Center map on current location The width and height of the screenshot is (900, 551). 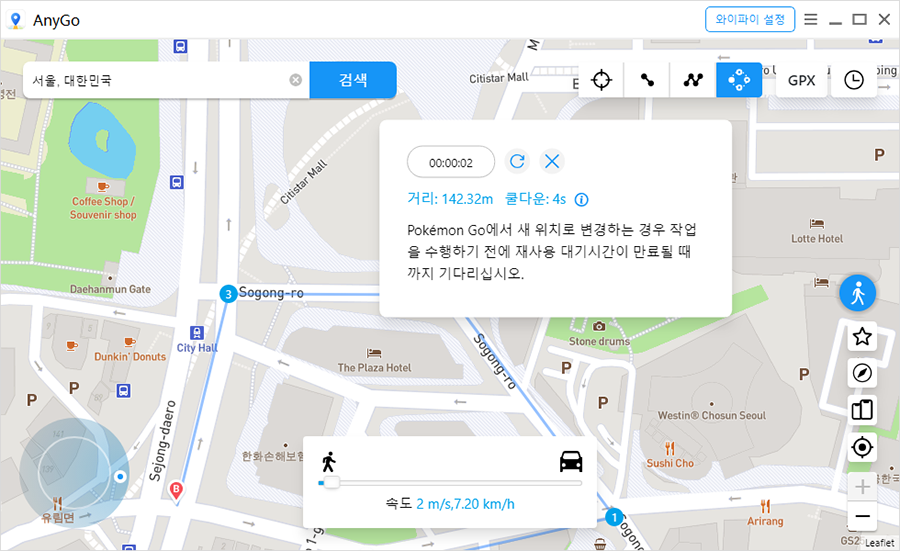(861, 447)
